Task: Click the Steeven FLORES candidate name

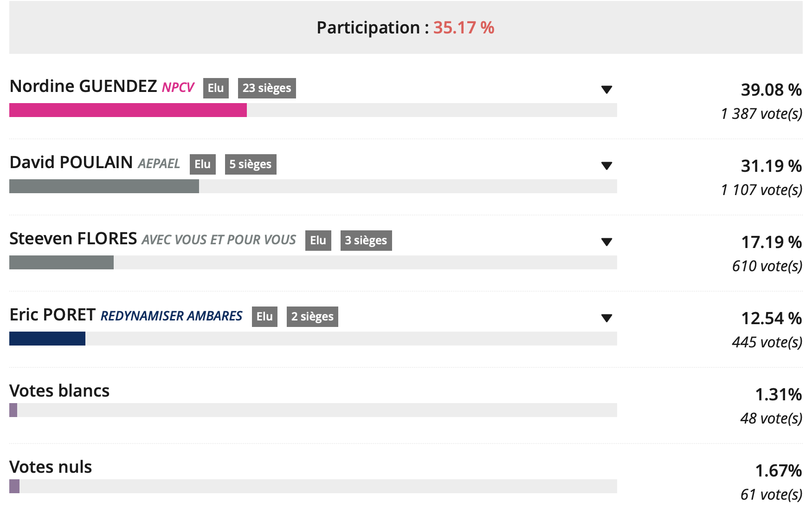Action: [x=73, y=239]
